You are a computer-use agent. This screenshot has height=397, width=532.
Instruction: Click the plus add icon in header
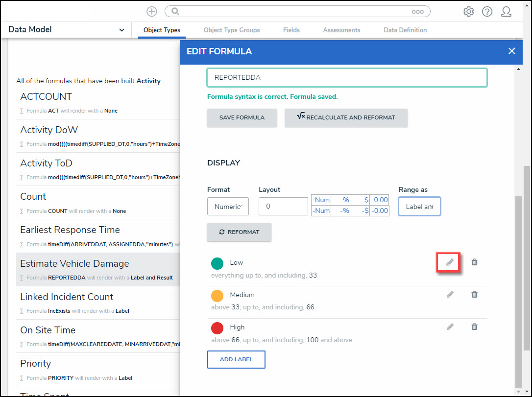(x=152, y=12)
